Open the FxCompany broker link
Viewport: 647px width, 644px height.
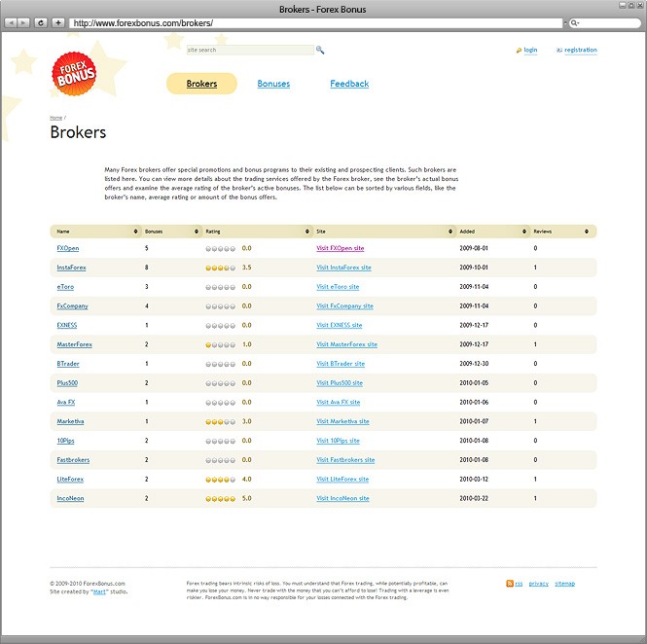coord(72,306)
